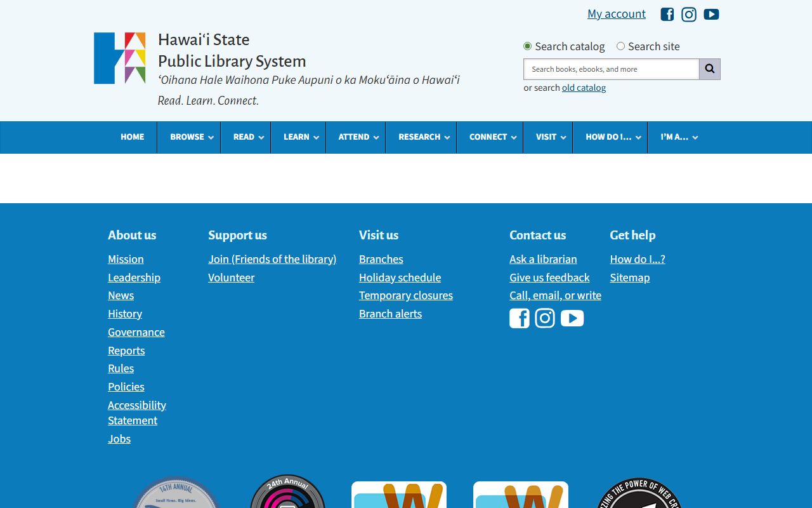The height and width of the screenshot is (508, 812).
Task: Open the How do I...? footer link
Action: tap(638, 259)
